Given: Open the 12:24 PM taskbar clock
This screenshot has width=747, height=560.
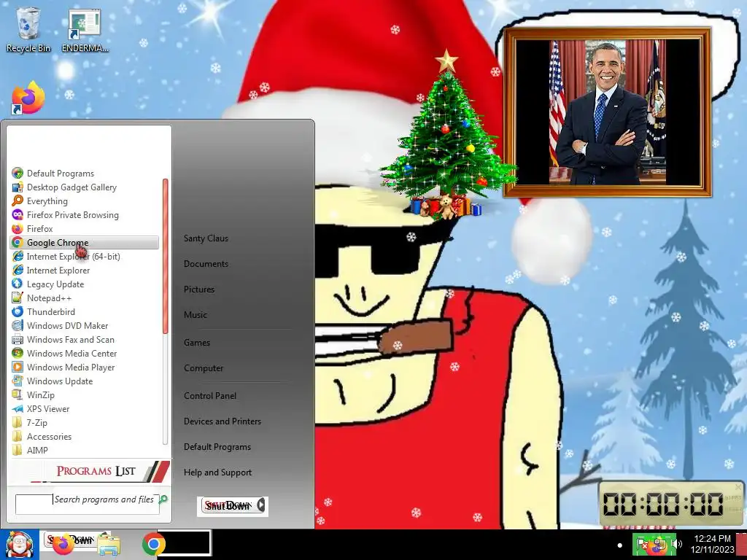Looking at the screenshot, I should click(x=712, y=544).
